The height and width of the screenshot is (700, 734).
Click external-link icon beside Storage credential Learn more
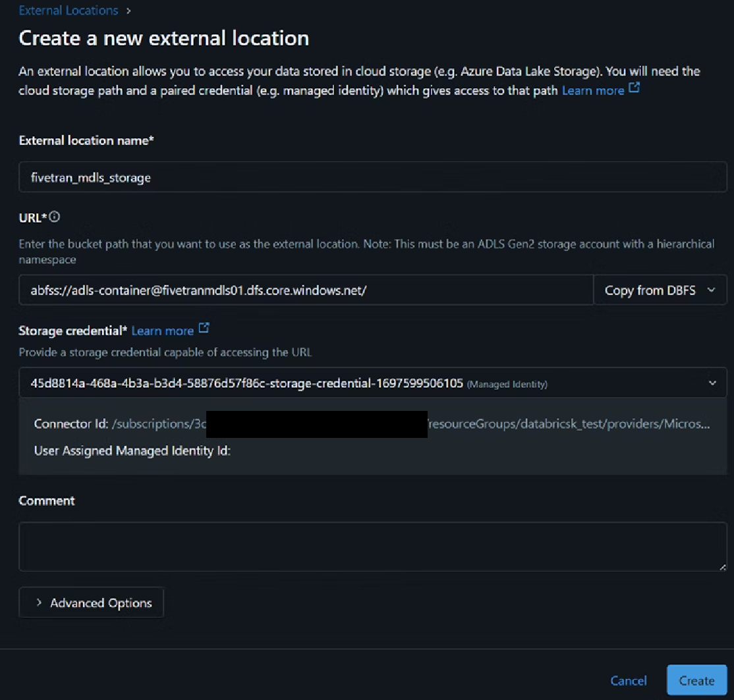coord(204,328)
